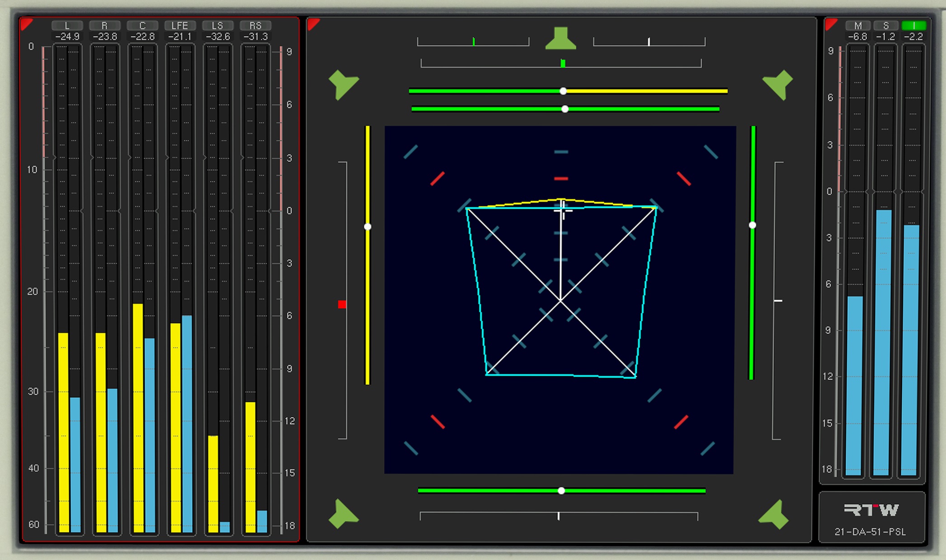Click the C channel label button
946x560 pixels.
(x=142, y=26)
